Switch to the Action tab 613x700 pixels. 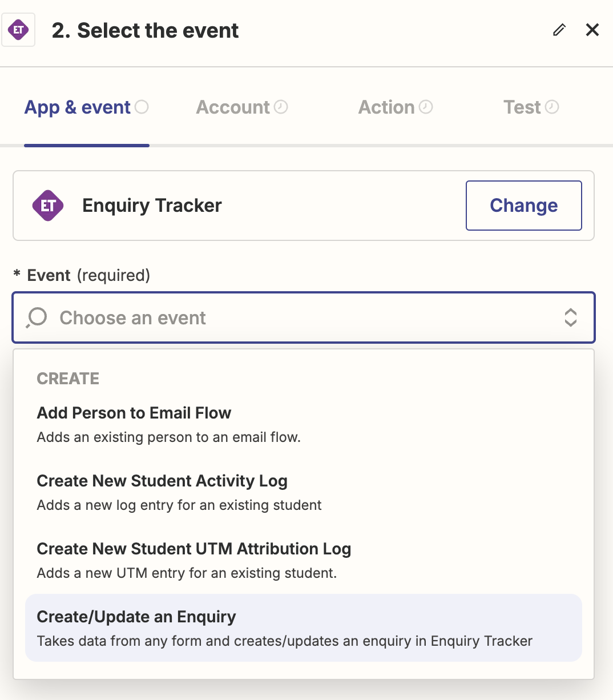(x=386, y=107)
